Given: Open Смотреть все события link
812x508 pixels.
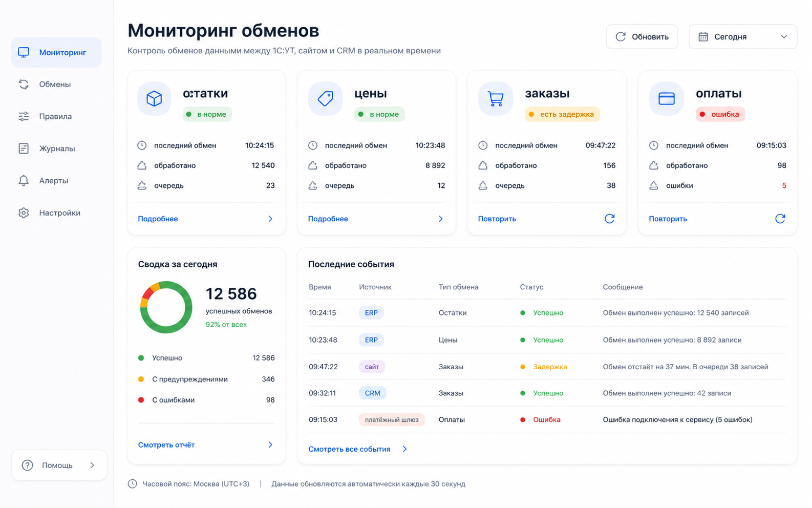Looking at the screenshot, I should [x=349, y=449].
